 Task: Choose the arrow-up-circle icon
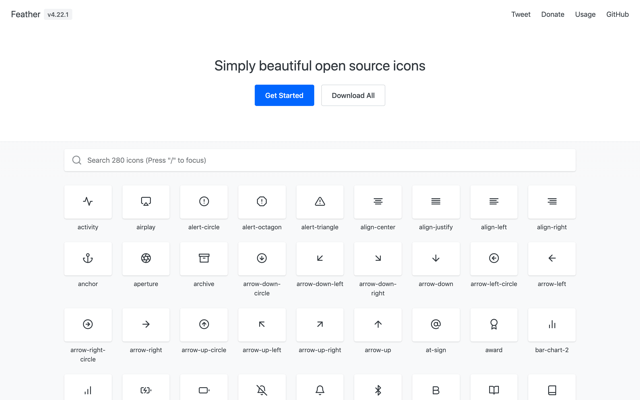click(x=204, y=324)
